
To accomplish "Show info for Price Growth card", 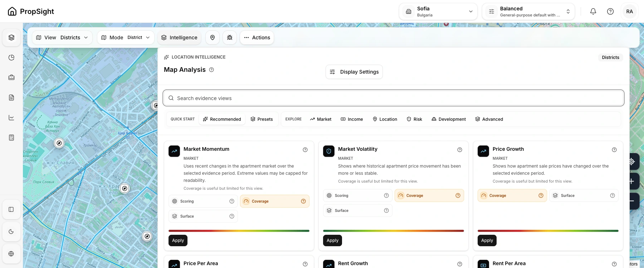I will tap(614, 150).
